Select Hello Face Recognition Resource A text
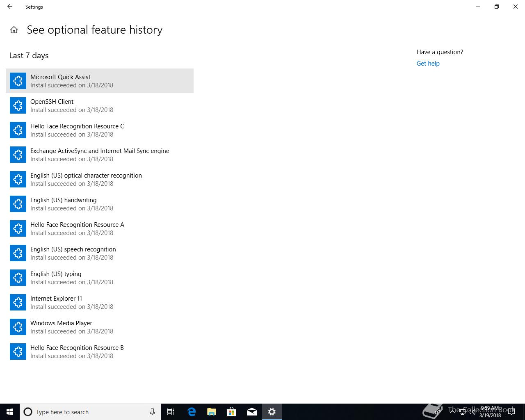Viewport: 525px width, 420px height. 77,225
